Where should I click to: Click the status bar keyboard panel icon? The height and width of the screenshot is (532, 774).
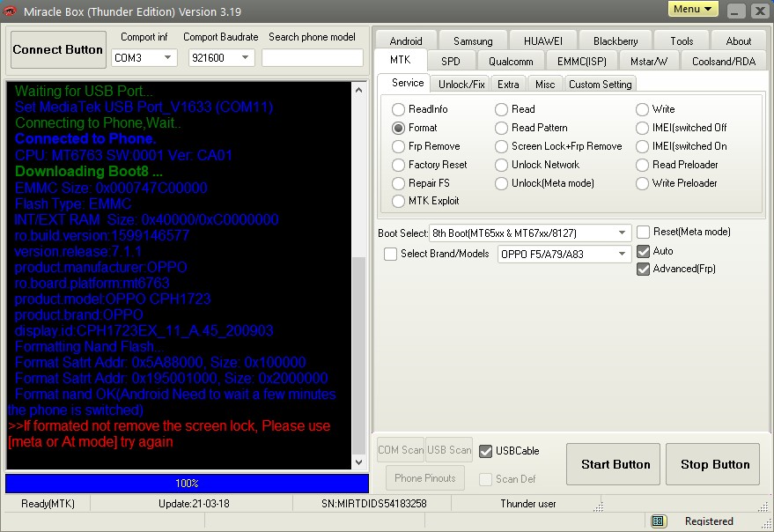658,521
